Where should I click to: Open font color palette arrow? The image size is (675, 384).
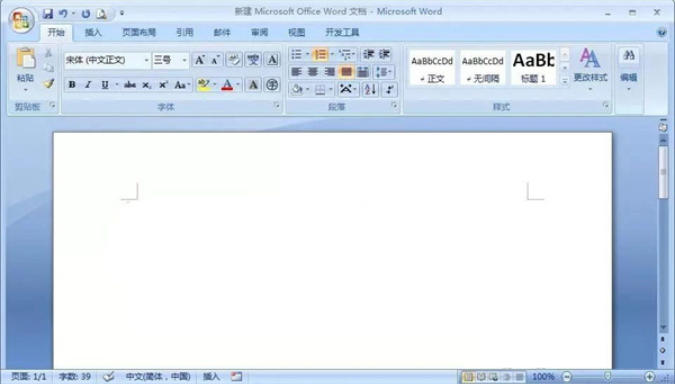pos(238,85)
